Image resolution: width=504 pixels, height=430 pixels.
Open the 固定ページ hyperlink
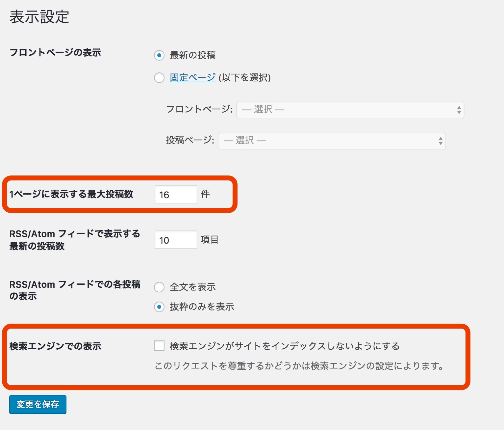coord(192,78)
